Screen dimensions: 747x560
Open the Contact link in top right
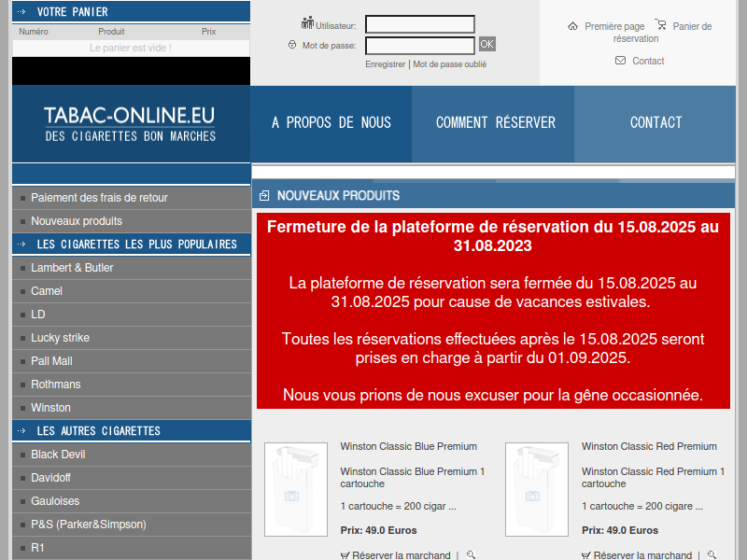point(648,61)
